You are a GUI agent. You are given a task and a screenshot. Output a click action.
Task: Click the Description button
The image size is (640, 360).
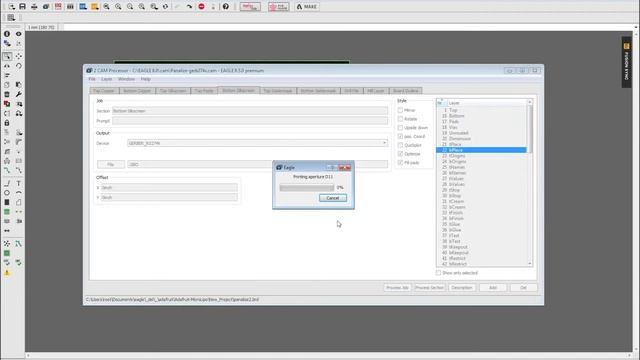coord(462,288)
